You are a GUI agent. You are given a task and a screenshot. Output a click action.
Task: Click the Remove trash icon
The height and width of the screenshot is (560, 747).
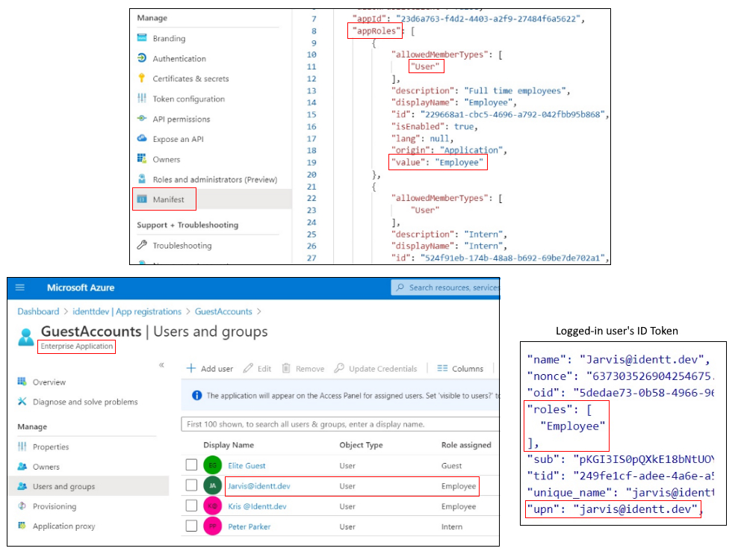(286, 368)
